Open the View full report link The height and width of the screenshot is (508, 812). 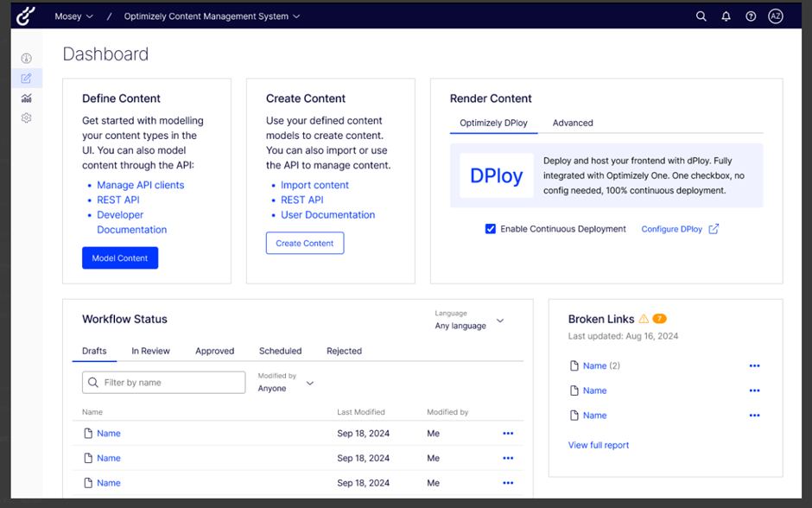click(x=599, y=445)
